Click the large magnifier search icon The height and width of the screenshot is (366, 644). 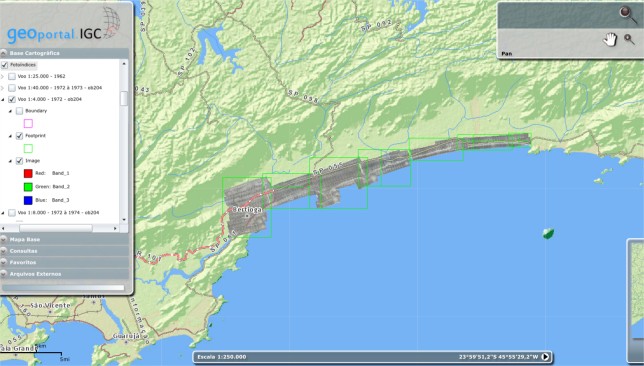628,15
